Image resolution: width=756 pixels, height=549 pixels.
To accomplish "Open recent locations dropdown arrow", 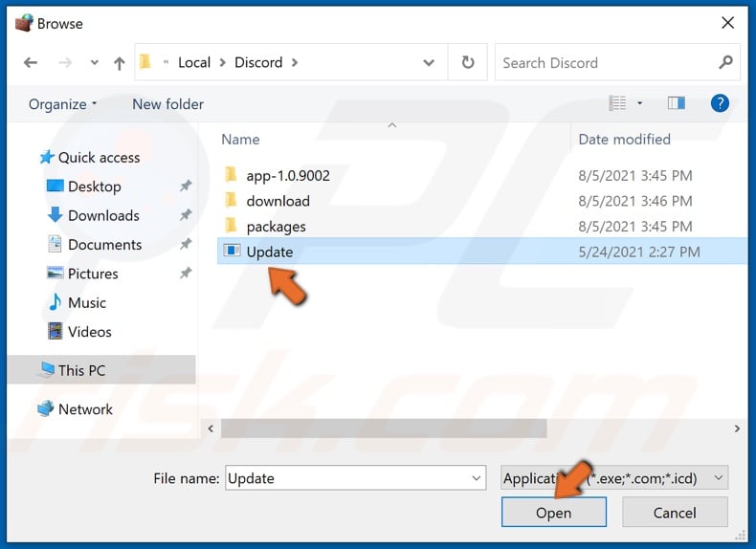I will tap(95, 62).
